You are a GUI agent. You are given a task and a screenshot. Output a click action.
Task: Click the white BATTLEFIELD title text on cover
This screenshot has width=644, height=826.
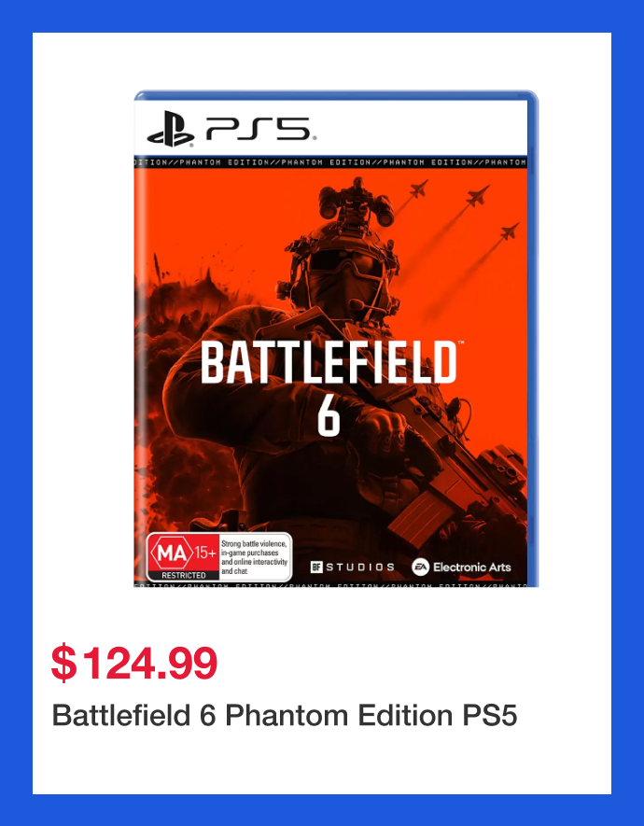coord(329,364)
